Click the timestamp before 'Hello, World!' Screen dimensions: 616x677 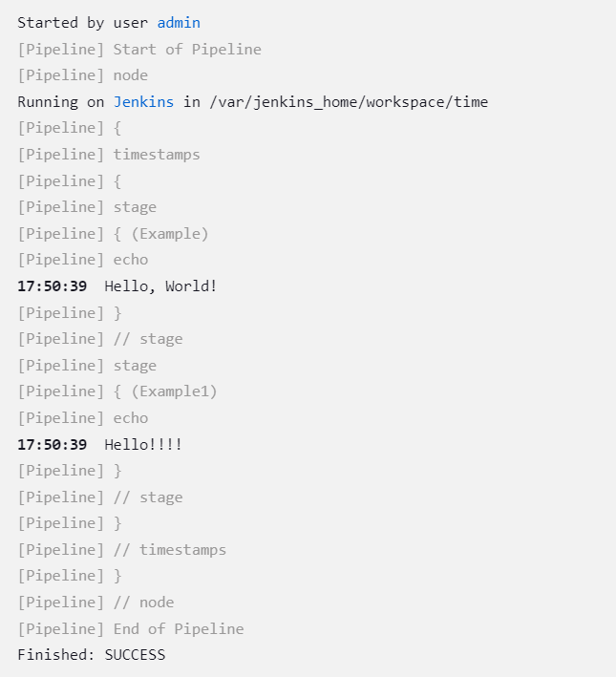[52, 286]
